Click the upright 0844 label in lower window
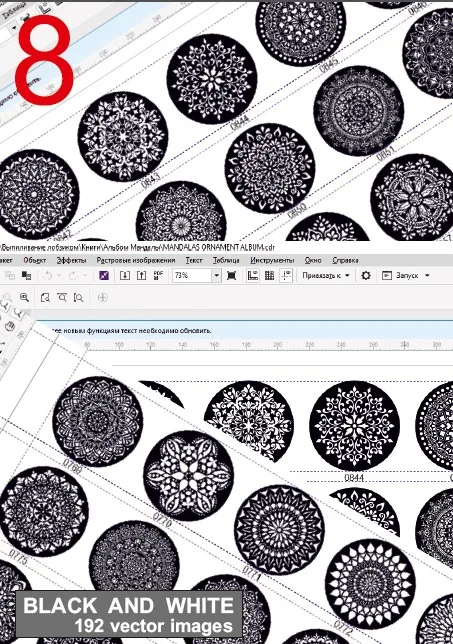Image resolution: width=453 pixels, height=644 pixels. pos(354,478)
